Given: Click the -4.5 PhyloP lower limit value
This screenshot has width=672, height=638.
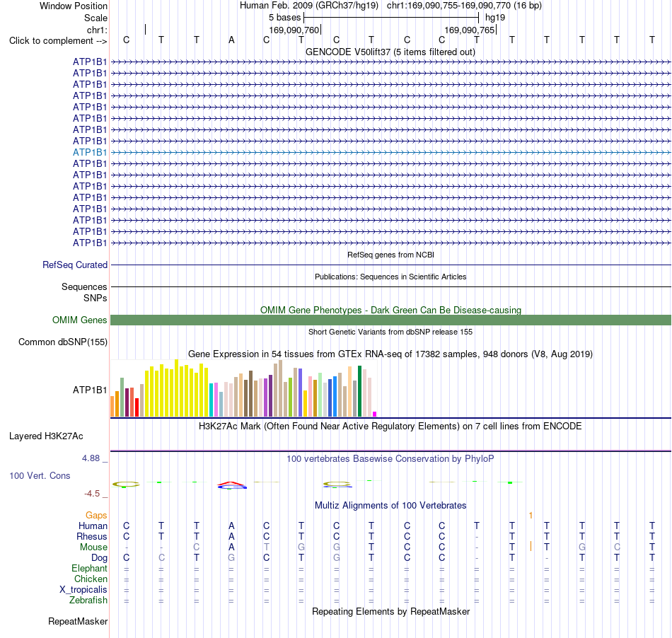Looking at the screenshot, I should pos(92,494).
